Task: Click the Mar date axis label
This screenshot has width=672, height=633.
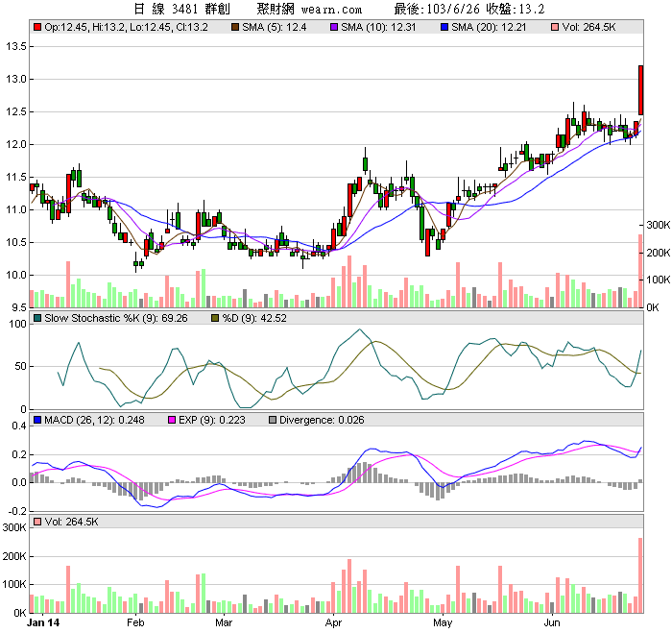Action: point(224,622)
